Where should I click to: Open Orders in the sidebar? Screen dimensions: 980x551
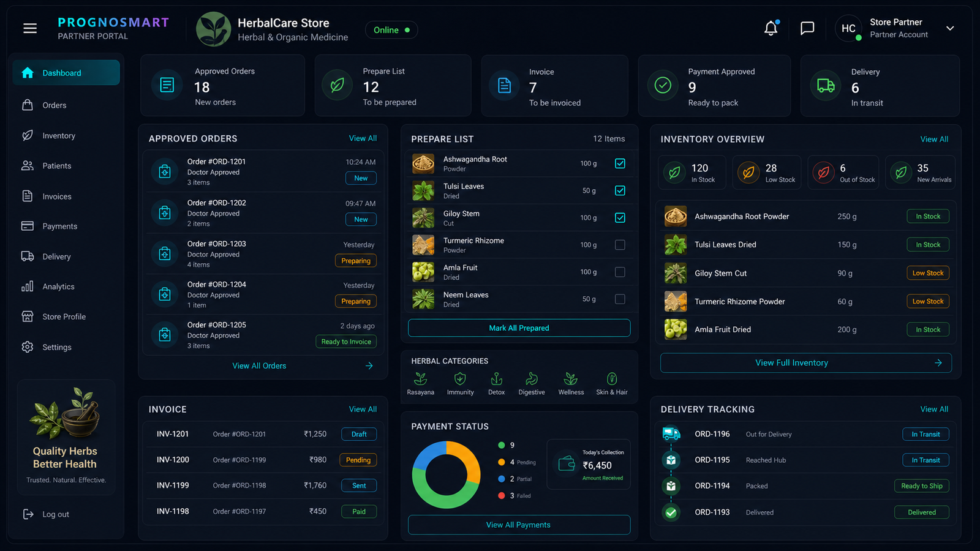66,105
